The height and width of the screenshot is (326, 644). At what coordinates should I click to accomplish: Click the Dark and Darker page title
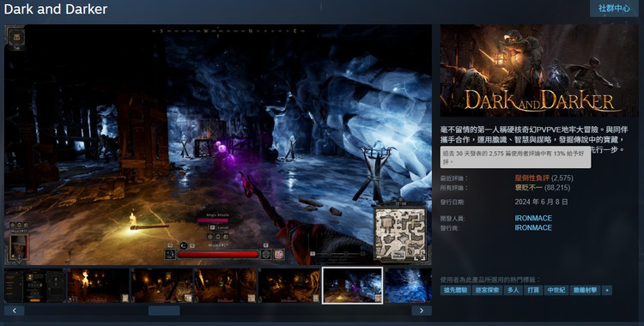click(56, 9)
